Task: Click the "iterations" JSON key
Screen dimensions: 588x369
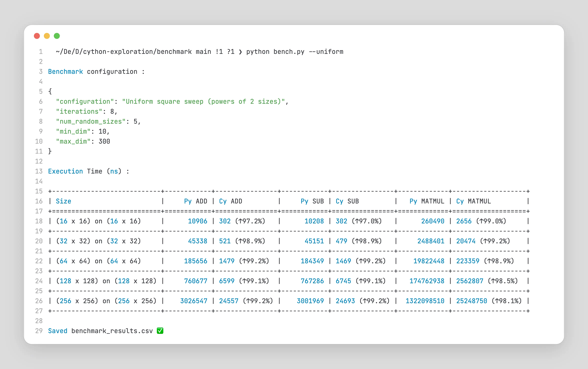Action: 79,112
